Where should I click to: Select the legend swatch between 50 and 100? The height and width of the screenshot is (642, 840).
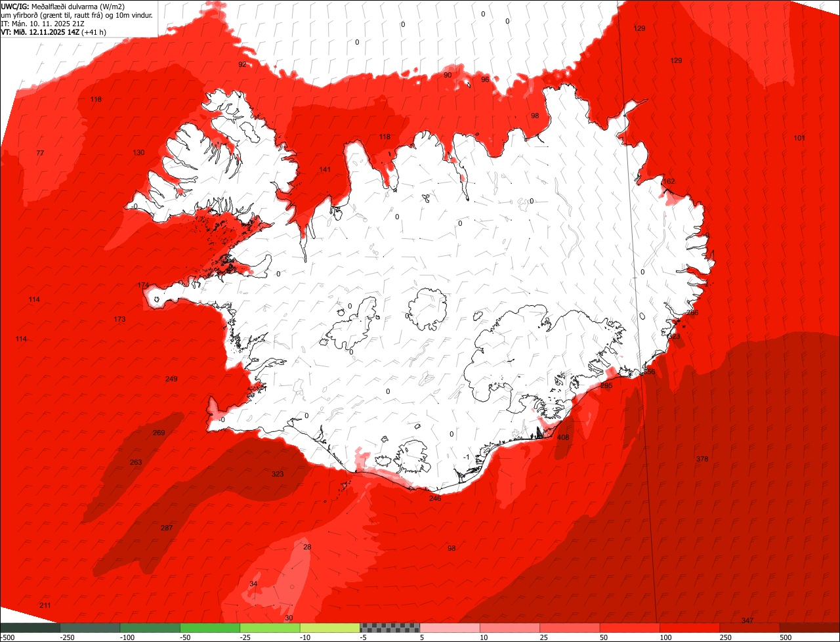coord(630,628)
